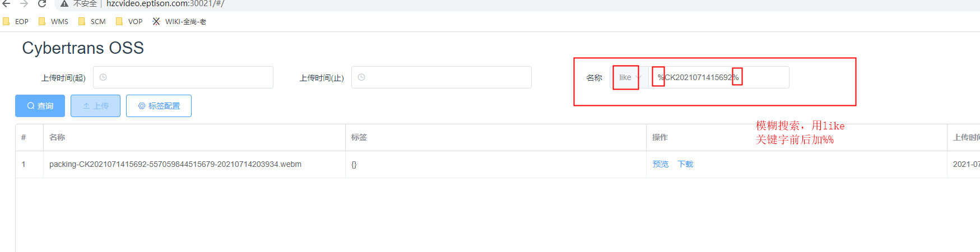Image resolution: width=980 pixels, height=252 pixels.
Task: Click 预览 to preview the webm file
Action: coord(661,164)
